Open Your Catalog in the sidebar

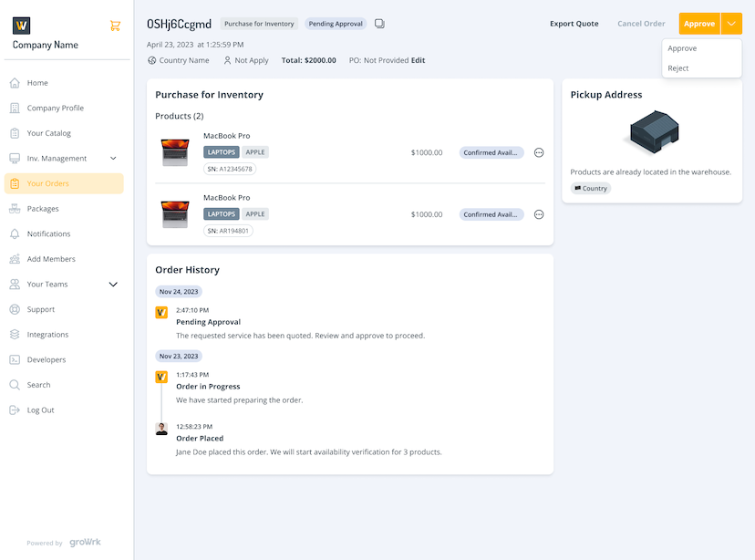tap(48, 133)
